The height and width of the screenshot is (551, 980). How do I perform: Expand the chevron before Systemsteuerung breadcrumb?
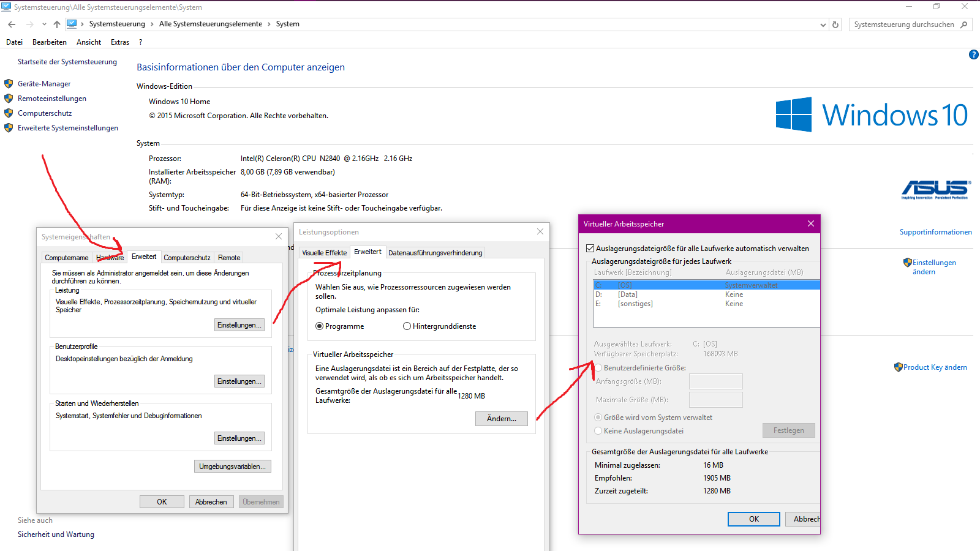tap(82, 24)
